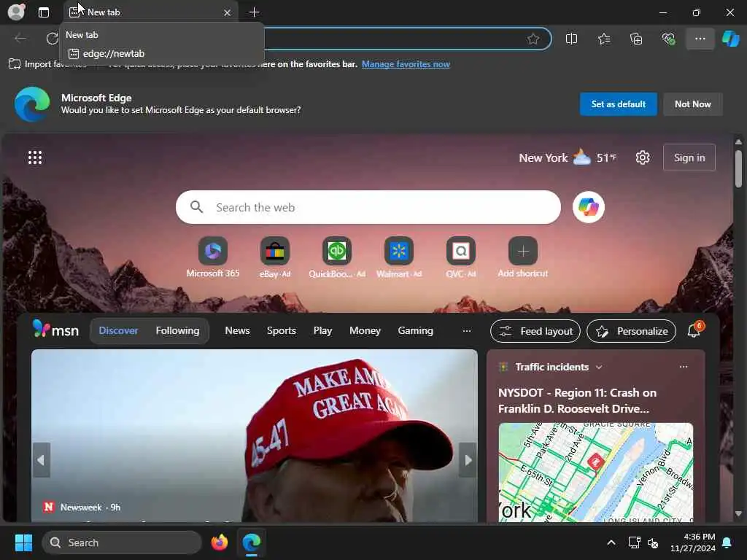The image size is (747, 560).
Task: Open the Gaming category
Action: coord(415,330)
